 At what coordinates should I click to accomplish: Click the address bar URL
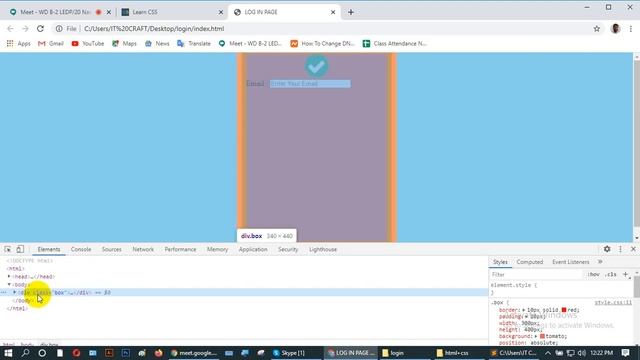coord(154,29)
